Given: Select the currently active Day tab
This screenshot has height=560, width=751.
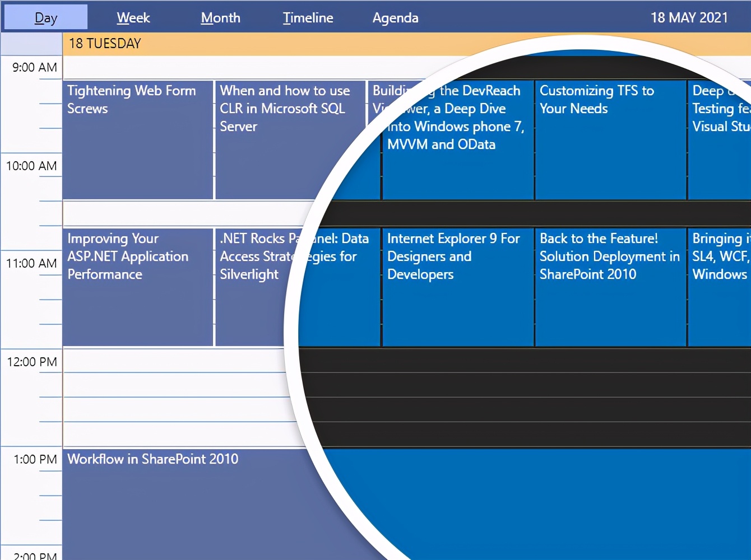Looking at the screenshot, I should [45, 17].
